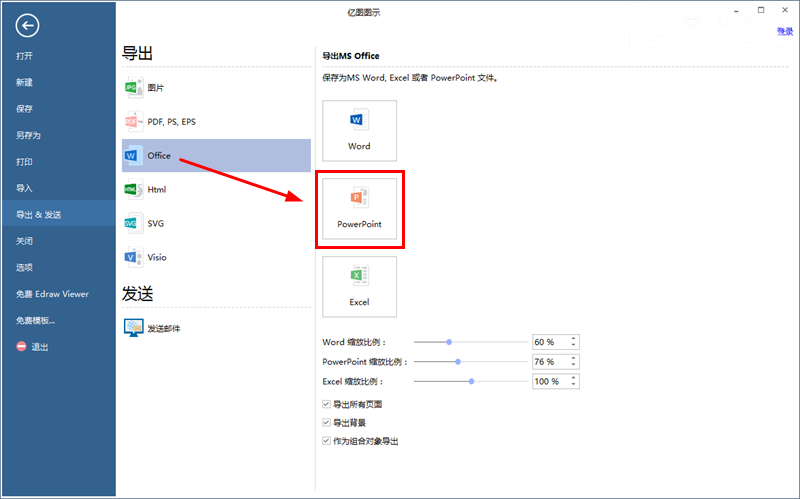Select the Visio export icon
Screen dimensions: 800x499
134,257
